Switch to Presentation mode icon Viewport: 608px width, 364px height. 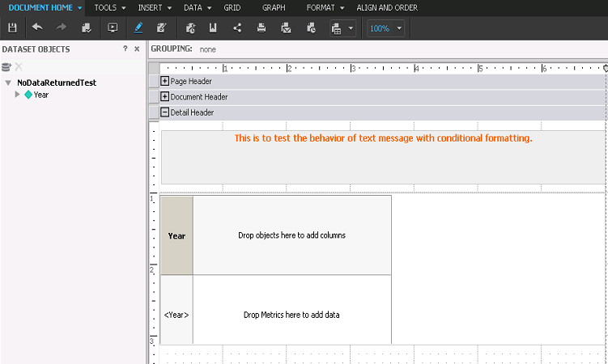pyautogui.click(x=113, y=28)
